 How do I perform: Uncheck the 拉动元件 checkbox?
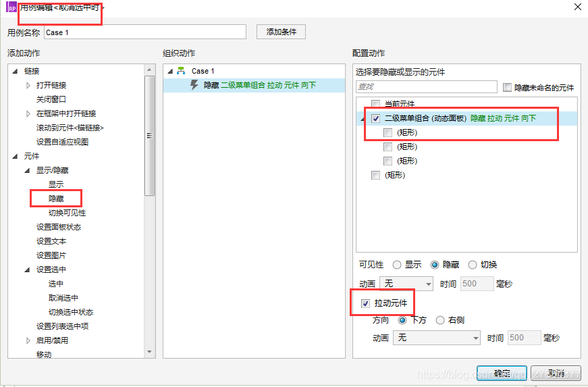coord(365,303)
